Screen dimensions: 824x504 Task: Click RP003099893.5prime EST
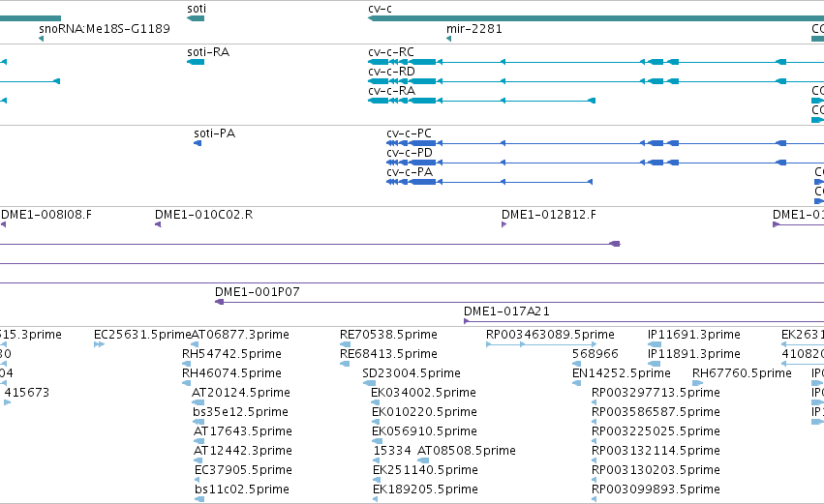tap(595, 499)
